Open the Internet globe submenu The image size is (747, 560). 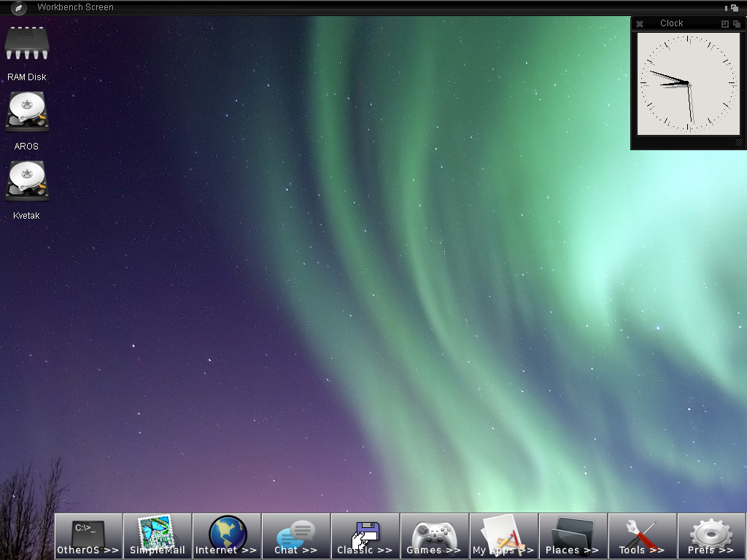tap(227, 536)
